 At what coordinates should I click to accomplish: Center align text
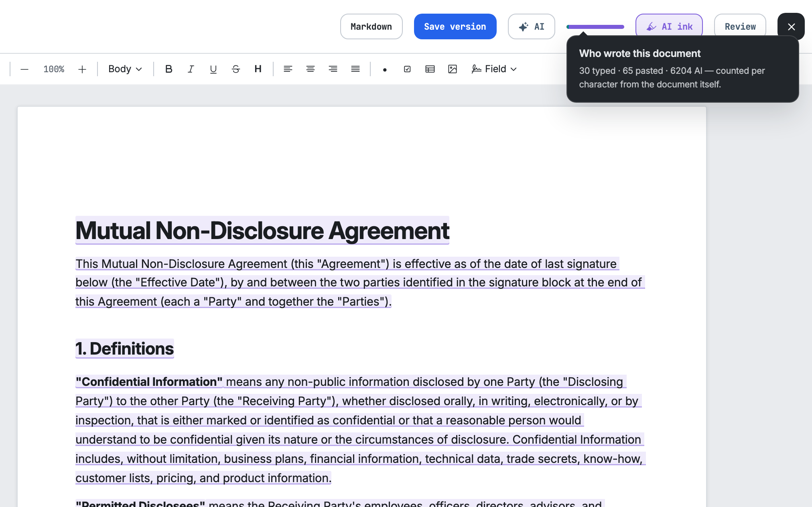[x=310, y=69]
